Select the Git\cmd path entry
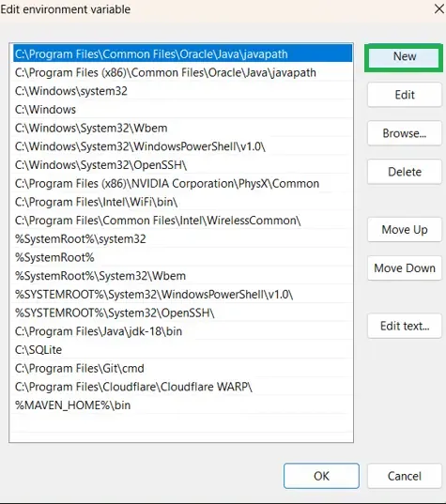 pyautogui.click(x=181, y=368)
